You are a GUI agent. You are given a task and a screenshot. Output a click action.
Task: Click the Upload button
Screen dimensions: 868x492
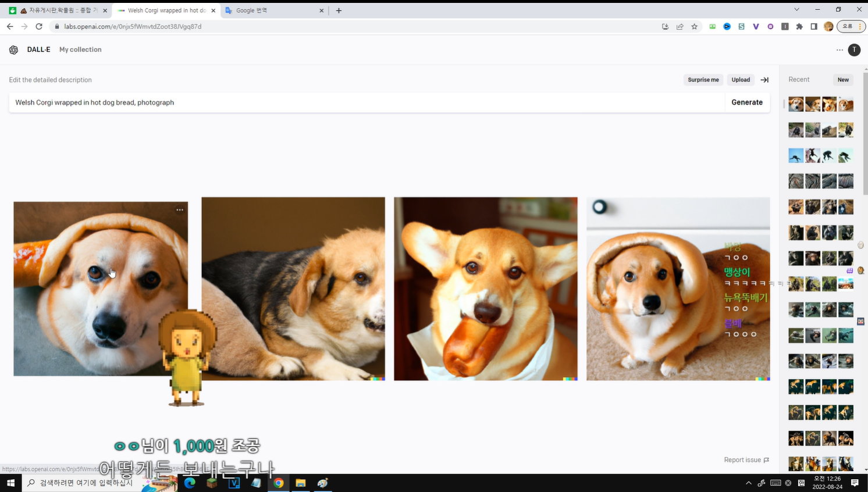(x=740, y=80)
